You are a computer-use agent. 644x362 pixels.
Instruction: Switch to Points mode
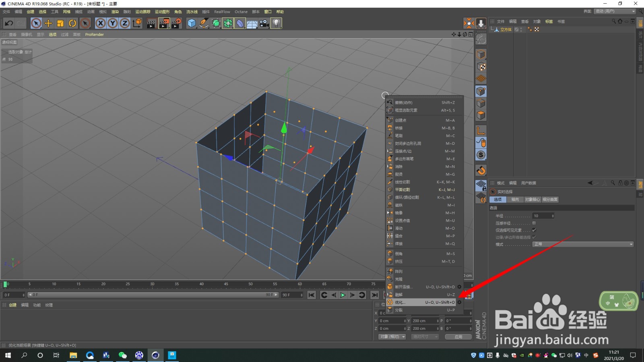click(481, 91)
